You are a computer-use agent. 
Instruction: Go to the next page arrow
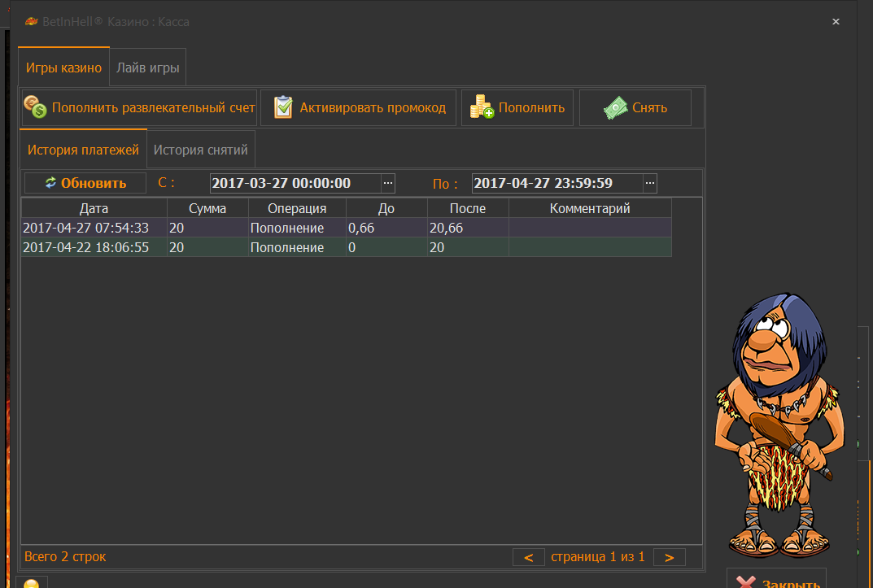click(x=669, y=557)
